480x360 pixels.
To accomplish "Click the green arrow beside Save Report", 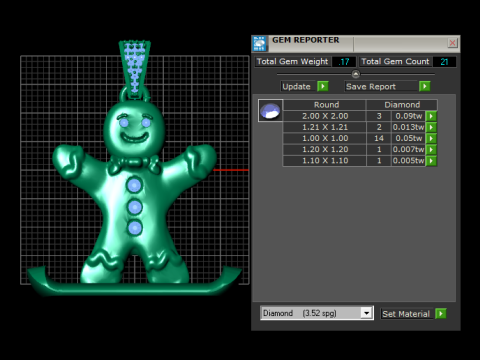I will (x=424, y=86).
